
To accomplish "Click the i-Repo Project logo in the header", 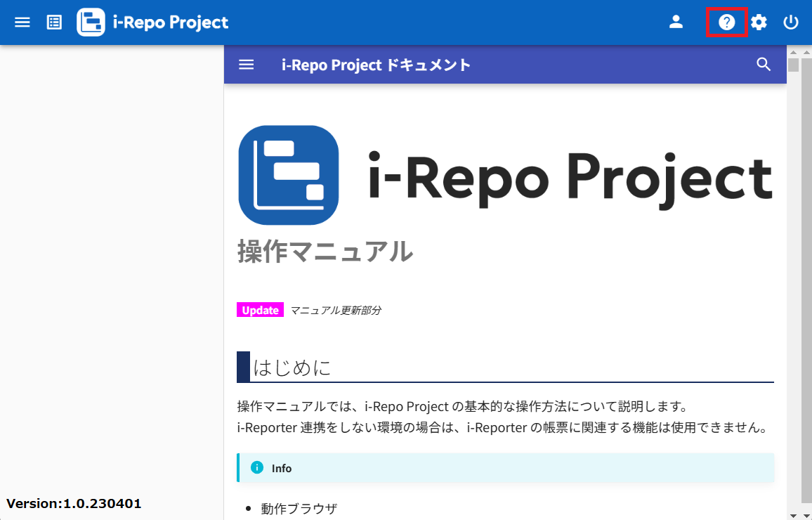I will (152, 22).
